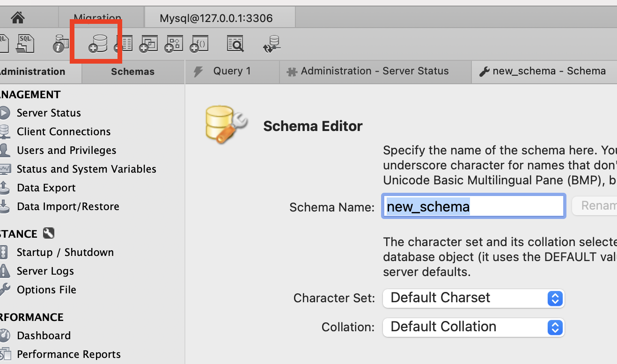Create a new function with the f() icon
This screenshot has height=364, width=617.
tap(199, 44)
